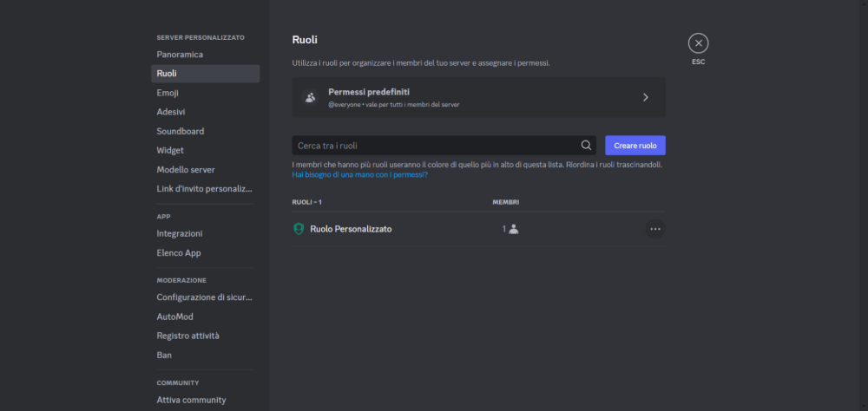Create a new role with Creare ruolo
Viewport: 868px width, 411px height.
coord(635,146)
